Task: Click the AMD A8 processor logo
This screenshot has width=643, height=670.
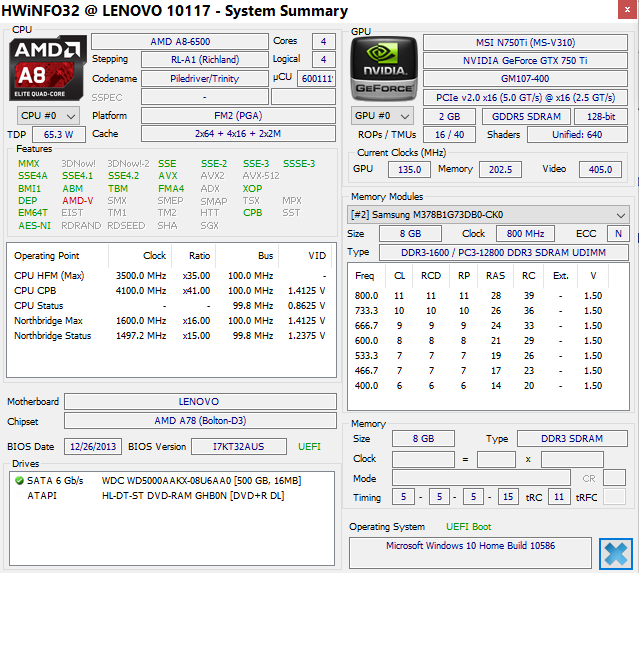Action: coord(48,68)
